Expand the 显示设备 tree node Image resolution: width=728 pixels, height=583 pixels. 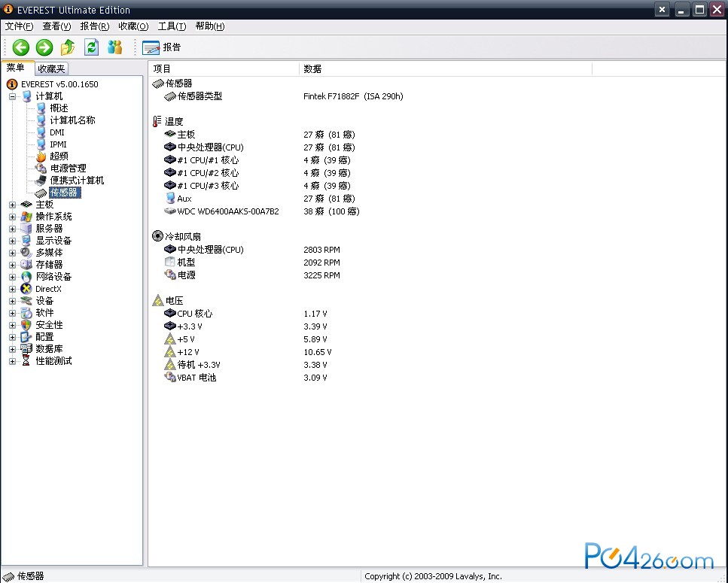pos(13,241)
